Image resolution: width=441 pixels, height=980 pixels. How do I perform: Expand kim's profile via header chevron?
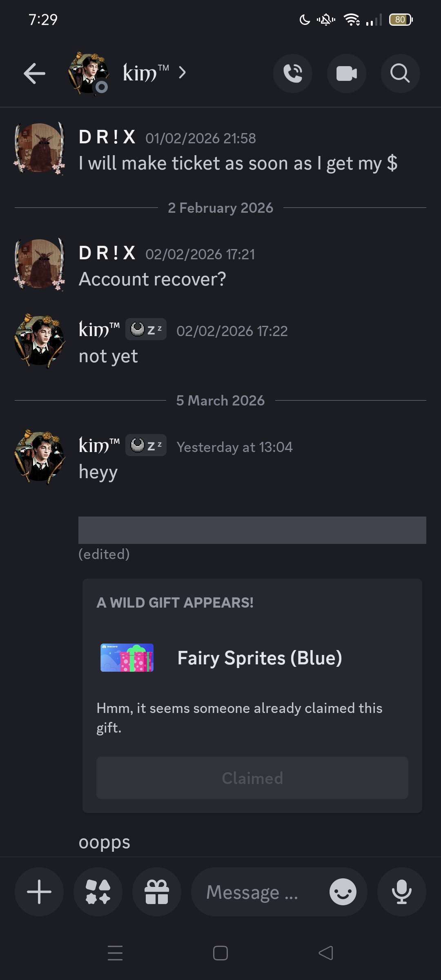[x=183, y=73]
